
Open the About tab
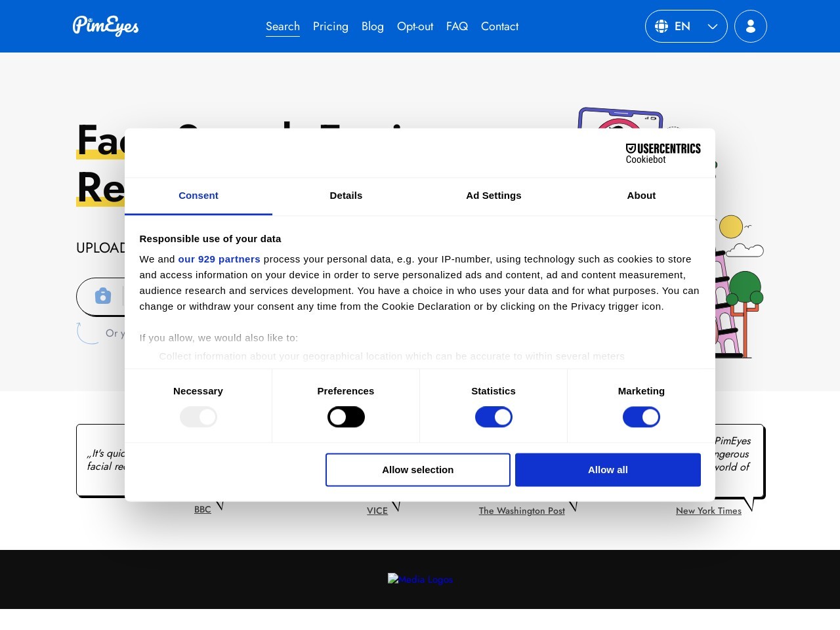(x=641, y=196)
